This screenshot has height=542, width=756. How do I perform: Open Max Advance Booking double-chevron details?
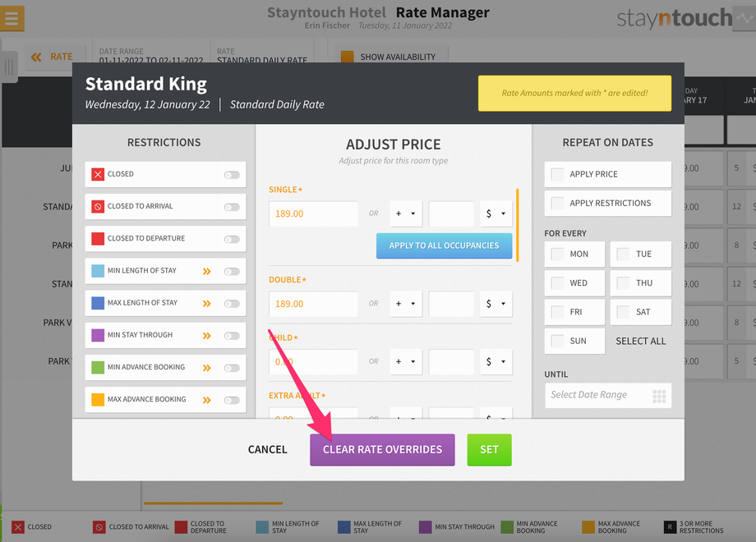pyautogui.click(x=207, y=400)
